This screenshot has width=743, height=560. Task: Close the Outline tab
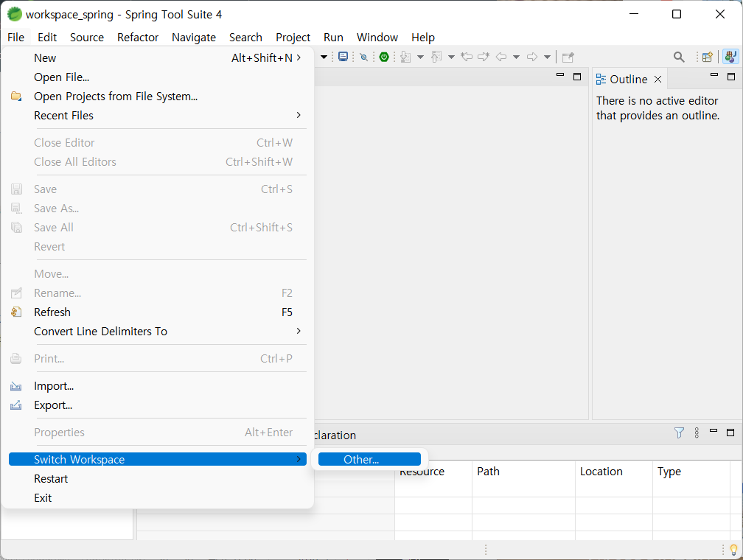coord(657,79)
